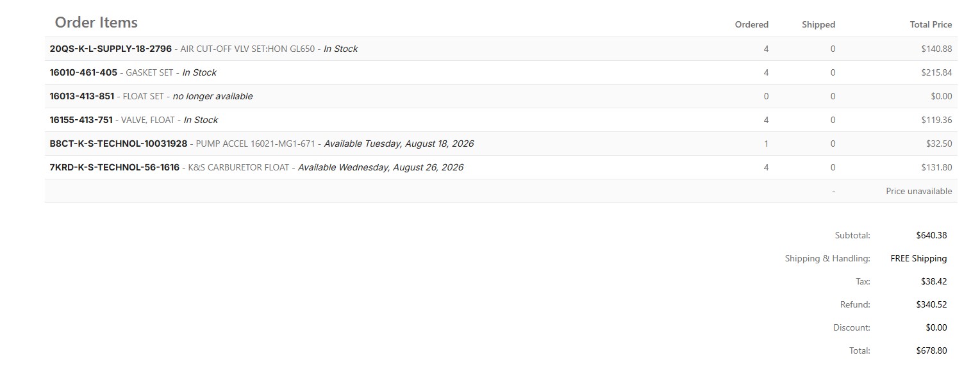Select part number 20QS-K-L-SUPPLY-18-2796
980x387 pixels.
111,49
